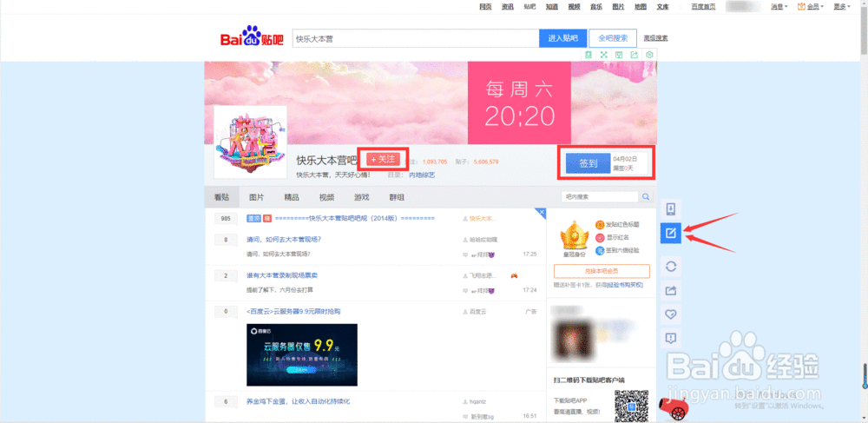The width and height of the screenshot is (868, 423).
Task: Click the 网页 link in top navigation
Action: 485,7
